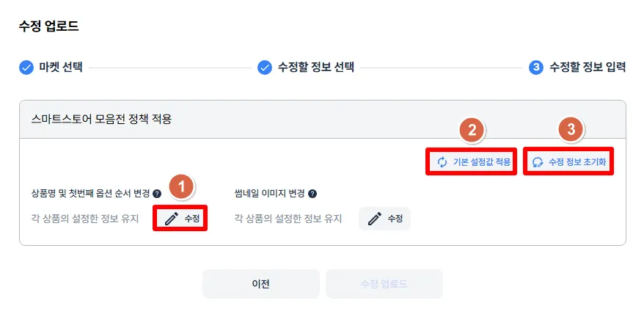Click the red annotation badge numbered 1

coord(180,186)
